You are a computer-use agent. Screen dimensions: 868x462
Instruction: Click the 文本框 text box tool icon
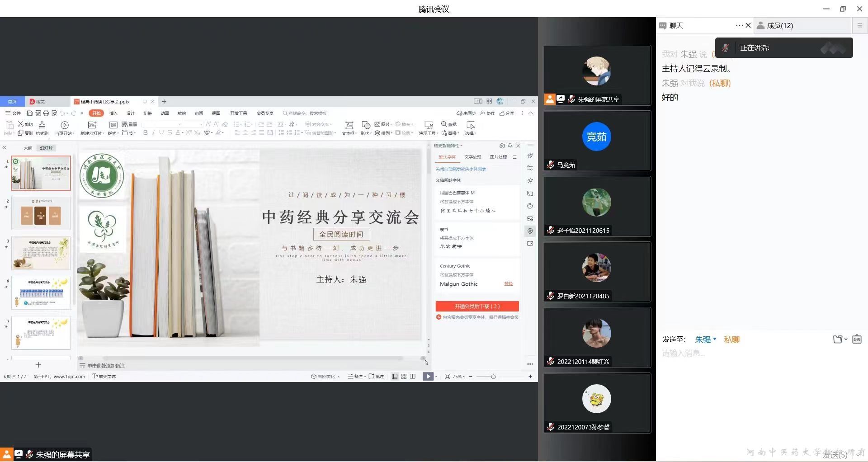tap(349, 125)
